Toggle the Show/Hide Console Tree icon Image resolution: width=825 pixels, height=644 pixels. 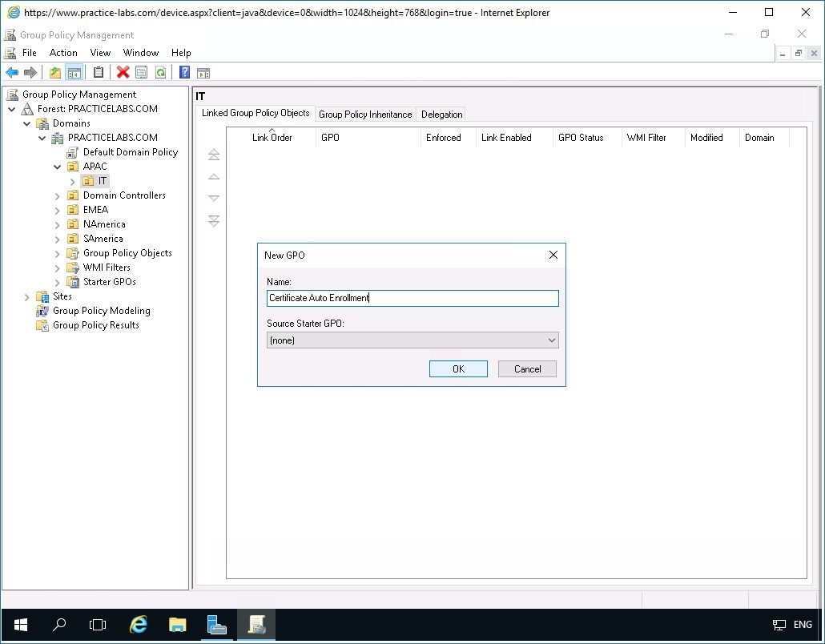tap(74, 72)
